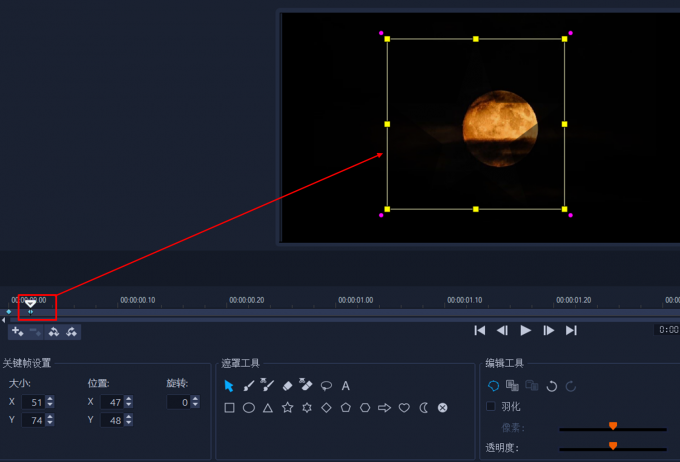
Task: Click the add keyframe button
Action: 17,332
